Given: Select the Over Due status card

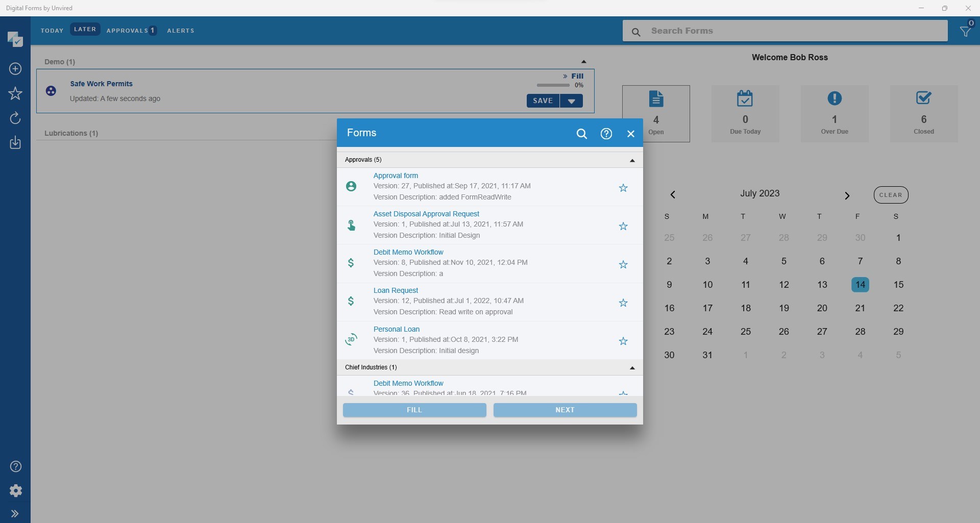Looking at the screenshot, I should (x=835, y=114).
